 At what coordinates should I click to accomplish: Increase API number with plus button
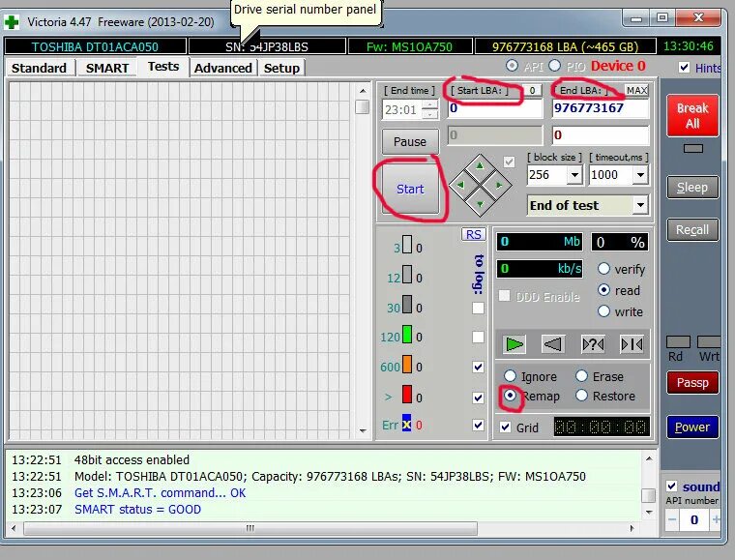[x=716, y=519]
